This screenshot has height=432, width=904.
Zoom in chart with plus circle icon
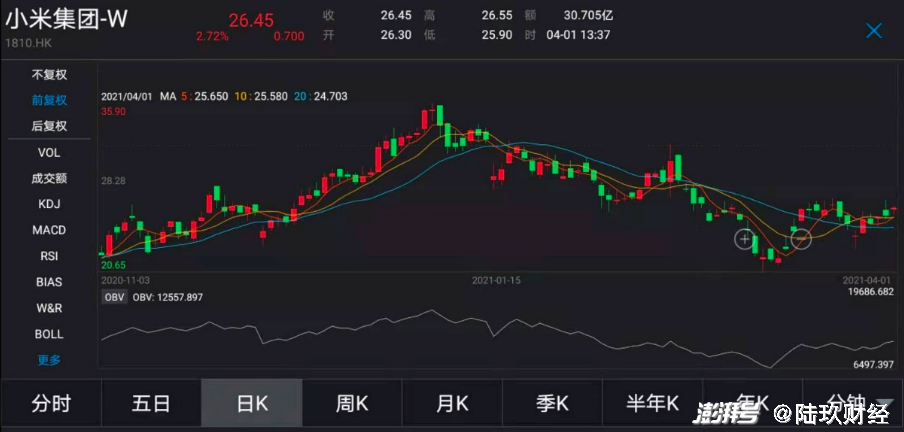click(x=745, y=239)
